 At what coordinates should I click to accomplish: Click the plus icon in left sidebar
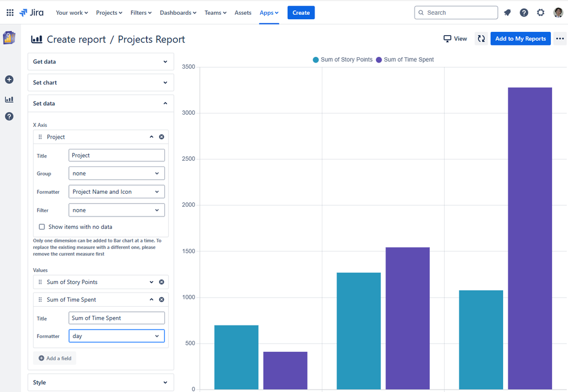click(x=9, y=80)
